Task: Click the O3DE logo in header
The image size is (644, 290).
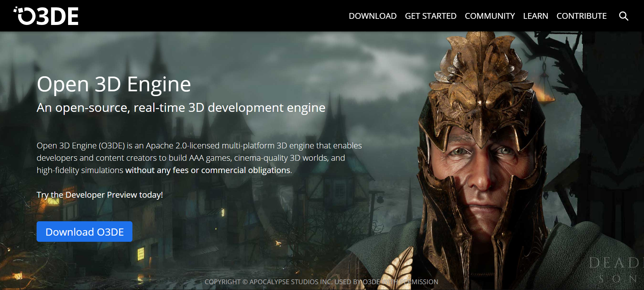Action: 46,16
